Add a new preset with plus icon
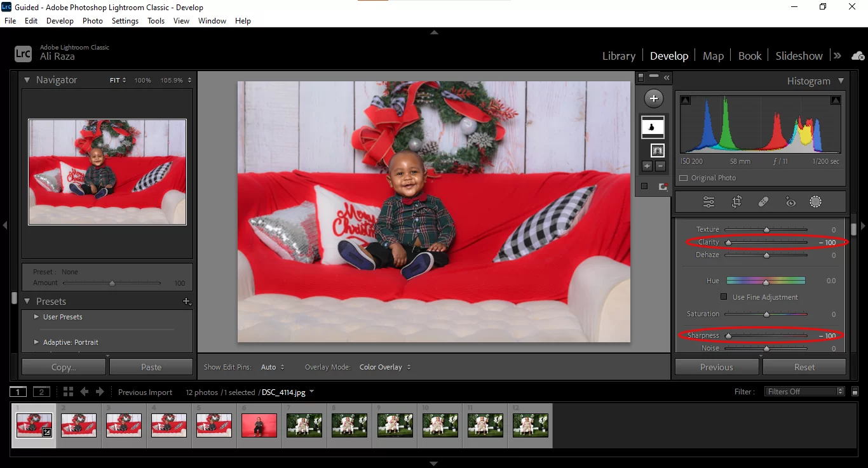The width and height of the screenshot is (868, 468). point(187,302)
